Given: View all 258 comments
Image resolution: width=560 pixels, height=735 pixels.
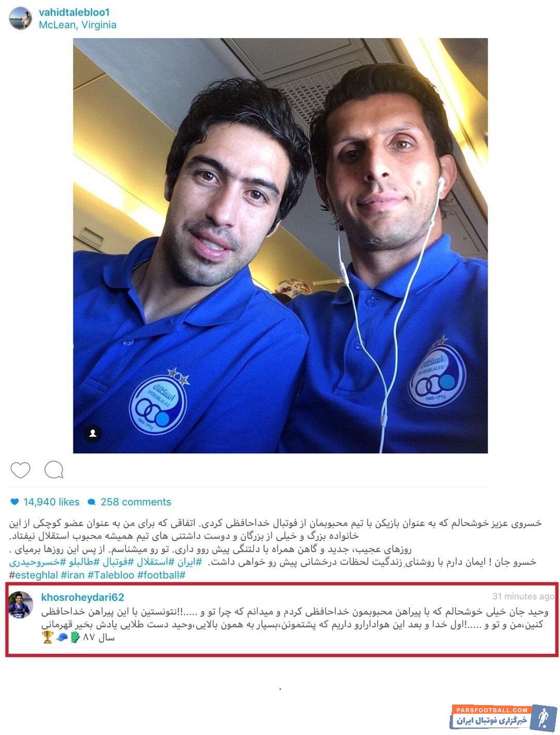Looking at the screenshot, I should click(135, 502).
